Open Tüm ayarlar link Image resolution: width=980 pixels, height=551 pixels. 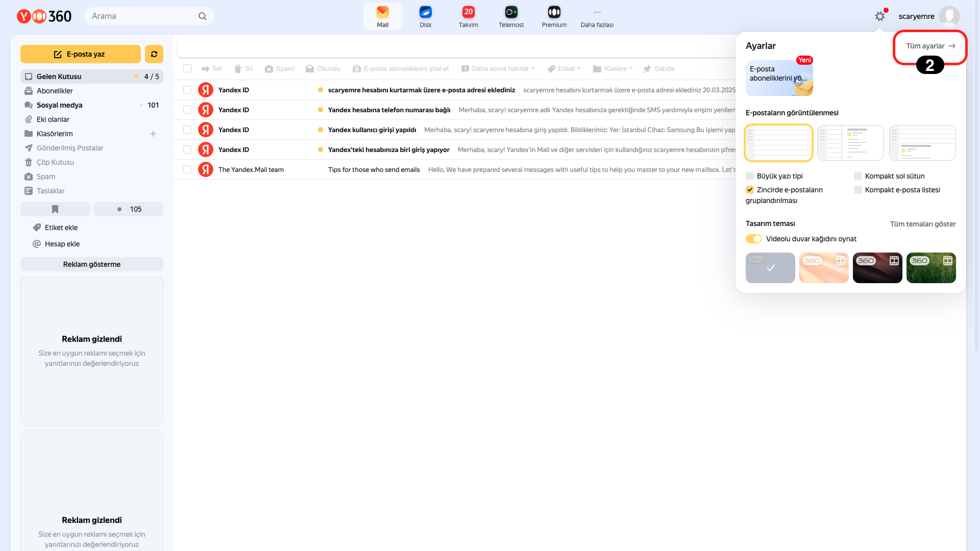tap(930, 46)
